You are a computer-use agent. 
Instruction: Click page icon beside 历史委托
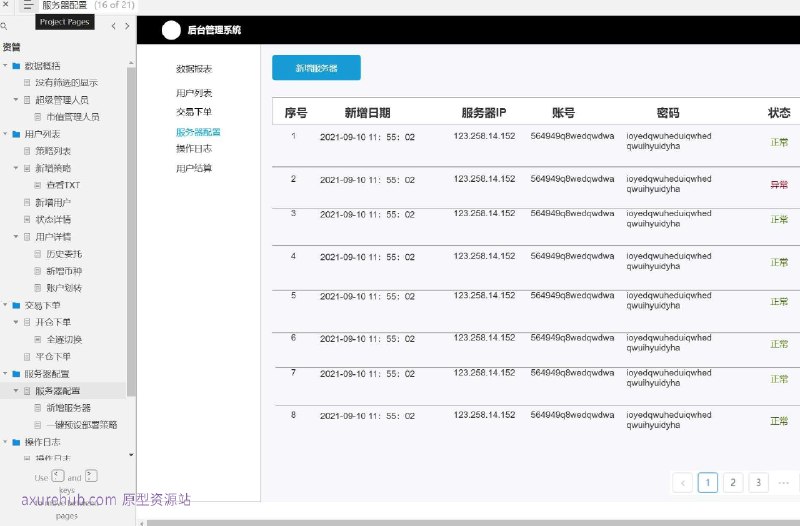38,254
